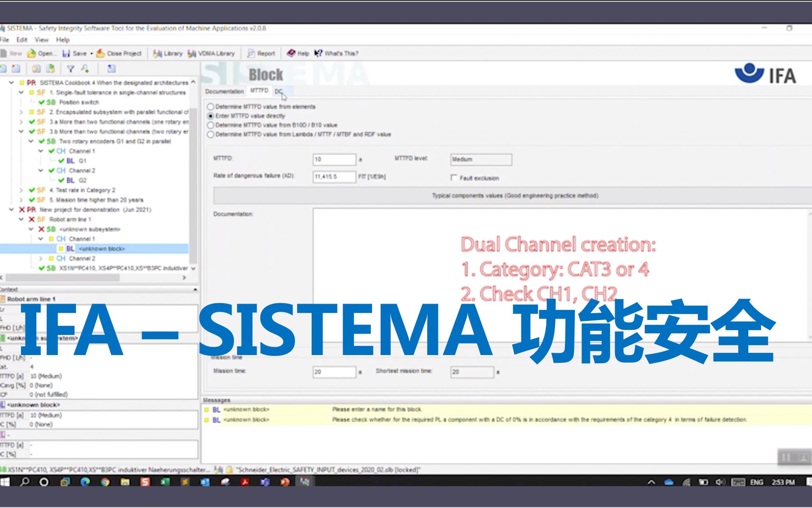This screenshot has height=508, width=812.
Task: Click the search/find icon next to the filter
Action: pyautogui.click(x=85, y=69)
